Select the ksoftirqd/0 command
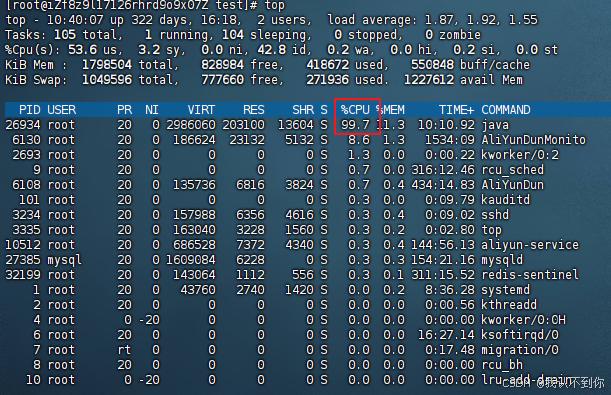The width and height of the screenshot is (611, 395). point(520,335)
